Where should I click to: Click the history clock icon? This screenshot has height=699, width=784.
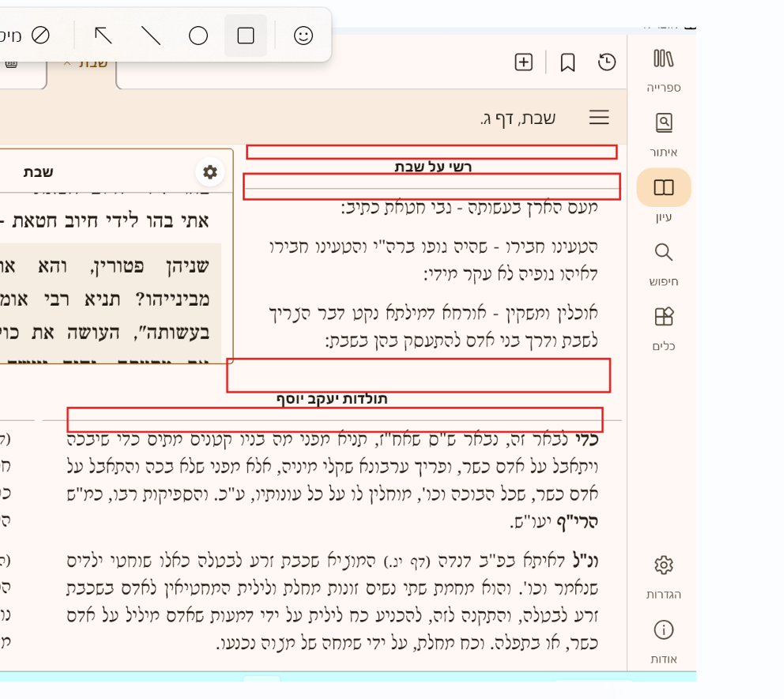606,62
